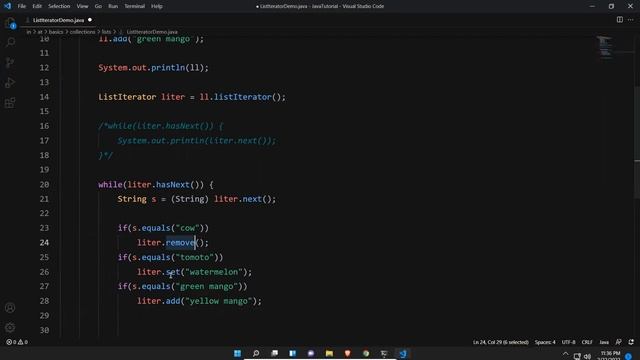Viewport: 640px width, 360px height.
Task: Open the editor More Actions ellipsis
Action: point(631,20)
